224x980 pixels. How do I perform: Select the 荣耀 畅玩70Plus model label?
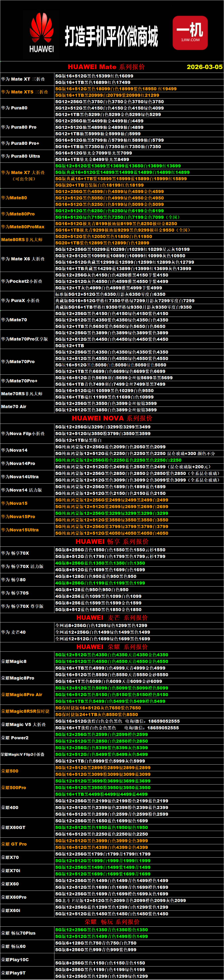(18, 933)
